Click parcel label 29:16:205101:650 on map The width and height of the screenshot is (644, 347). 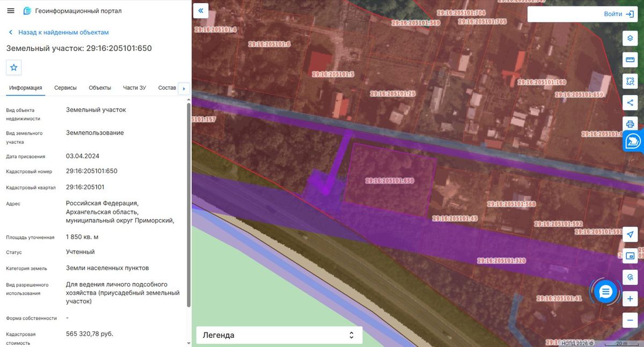[x=390, y=181]
